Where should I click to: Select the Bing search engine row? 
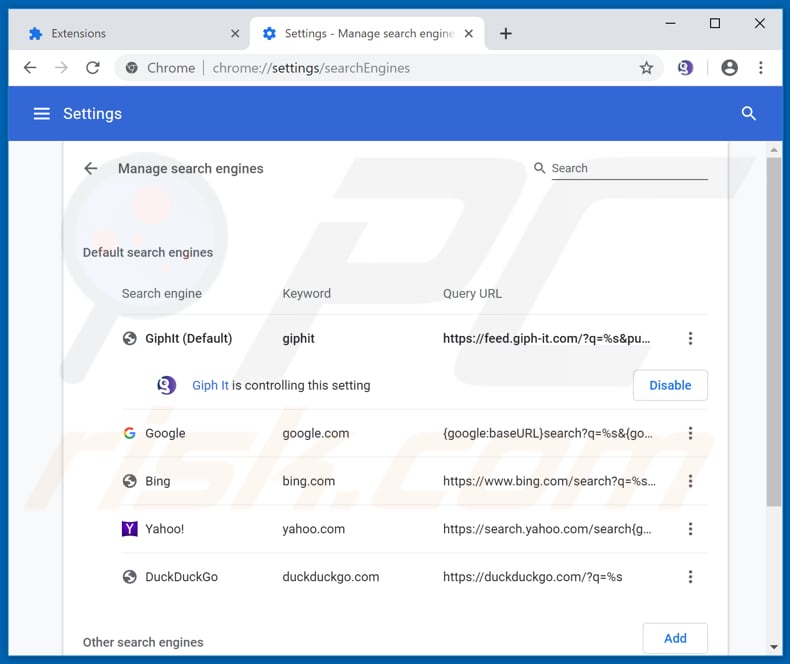point(414,481)
